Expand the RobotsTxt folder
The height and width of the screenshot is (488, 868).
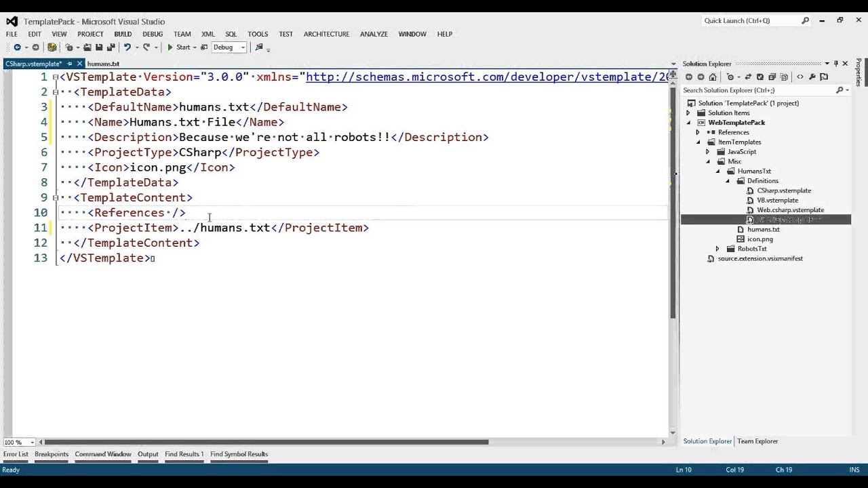coord(717,249)
